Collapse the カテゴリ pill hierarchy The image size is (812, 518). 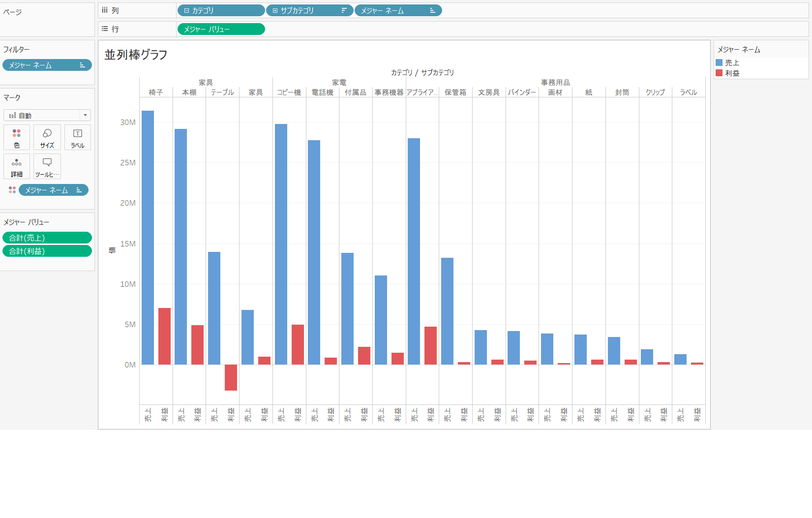[x=186, y=10]
